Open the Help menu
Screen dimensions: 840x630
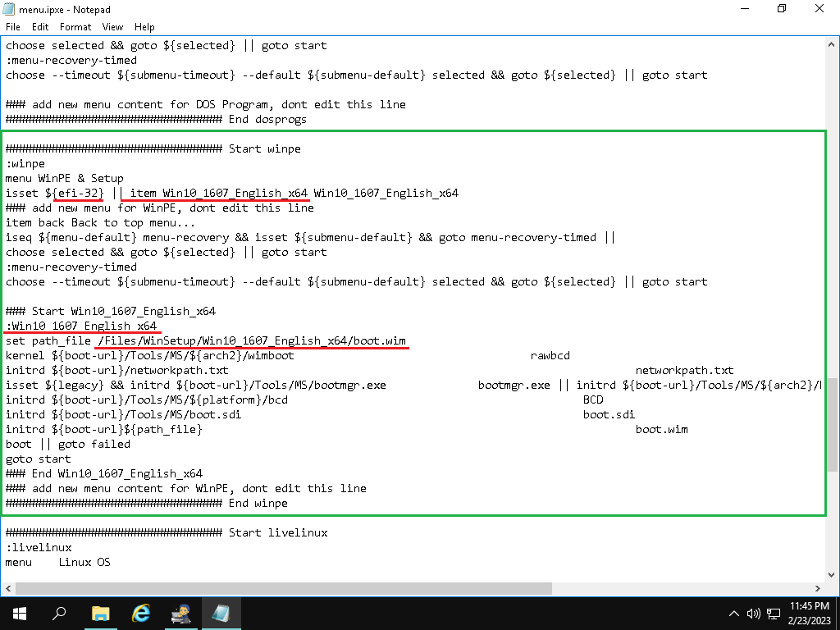[144, 27]
